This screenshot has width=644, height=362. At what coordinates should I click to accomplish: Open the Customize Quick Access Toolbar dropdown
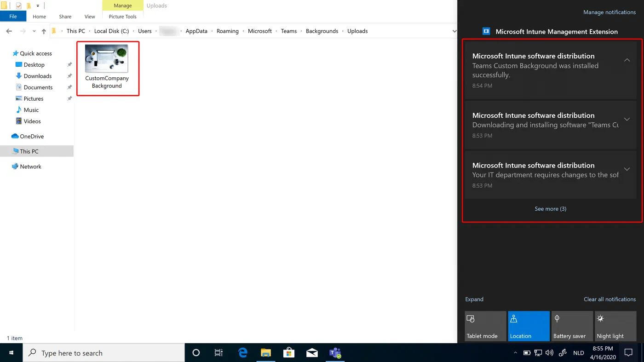pyautogui.click(x=38, y=6)
